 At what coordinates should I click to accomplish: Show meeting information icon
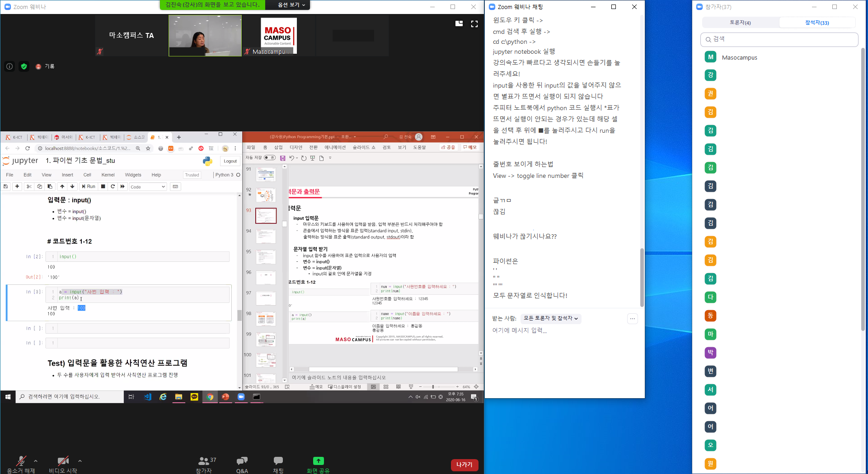pos(9,66)
